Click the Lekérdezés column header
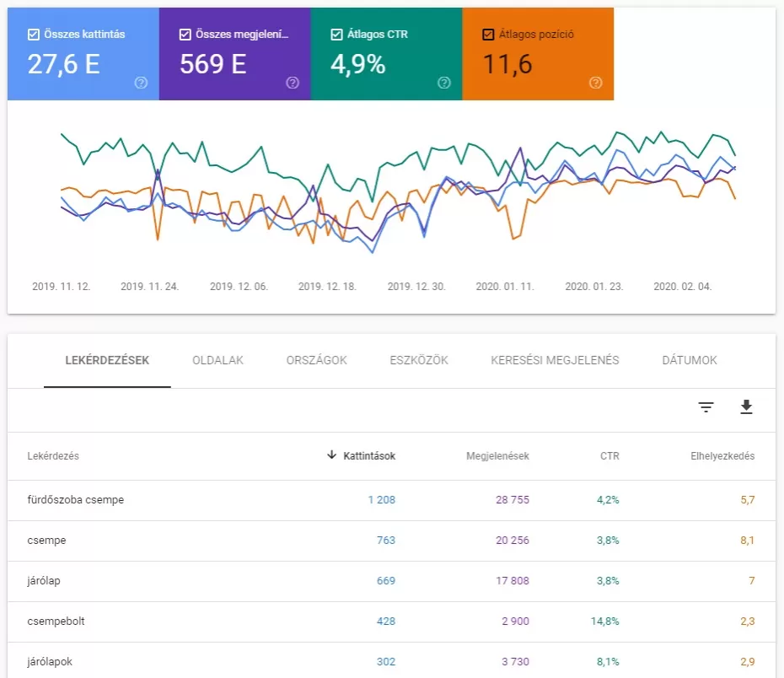The height and width of the screenshot is (678, 784). point(53,456)
